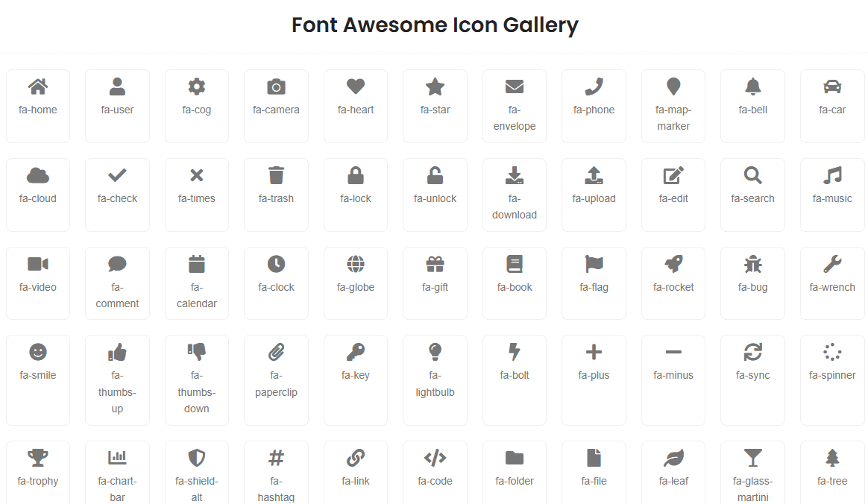
Task: Click the fa-music note icon
Action: click(832, 175)
